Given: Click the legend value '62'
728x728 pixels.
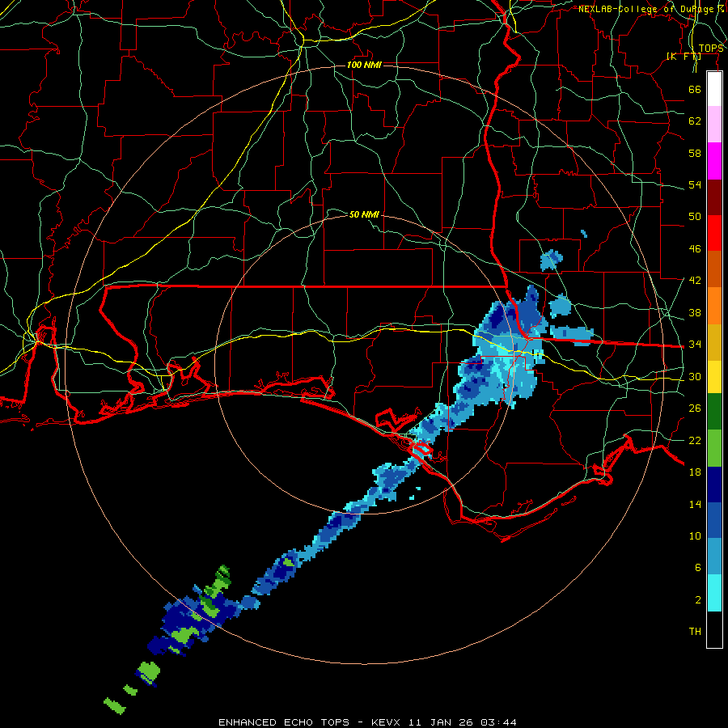Looking at the screenshot, I should click(695, 121).
